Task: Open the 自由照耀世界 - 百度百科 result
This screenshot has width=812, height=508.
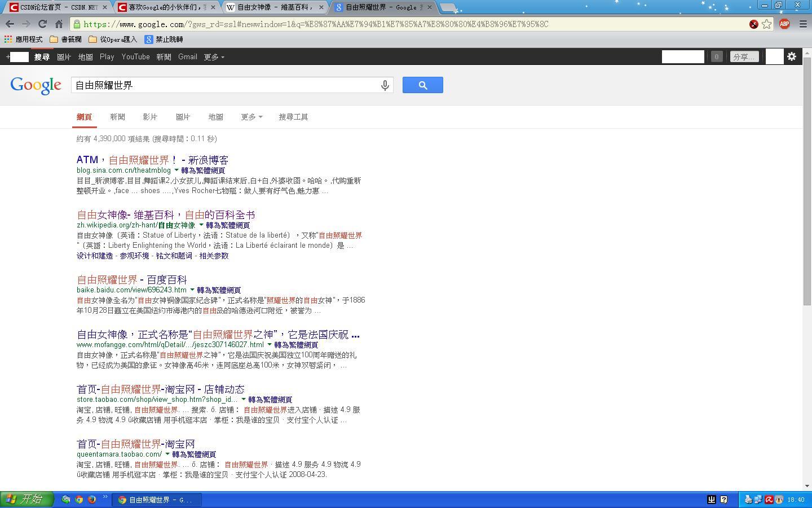Action: pos(132,279)
